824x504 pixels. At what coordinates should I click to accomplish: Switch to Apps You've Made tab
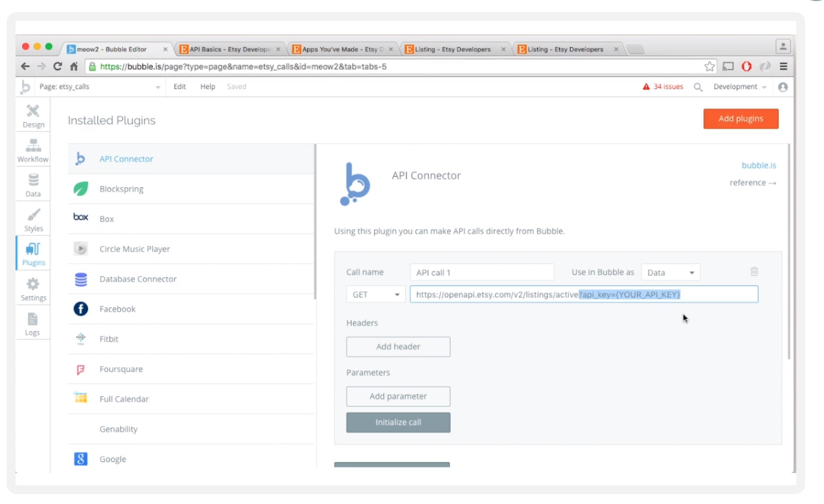[342, 49]
